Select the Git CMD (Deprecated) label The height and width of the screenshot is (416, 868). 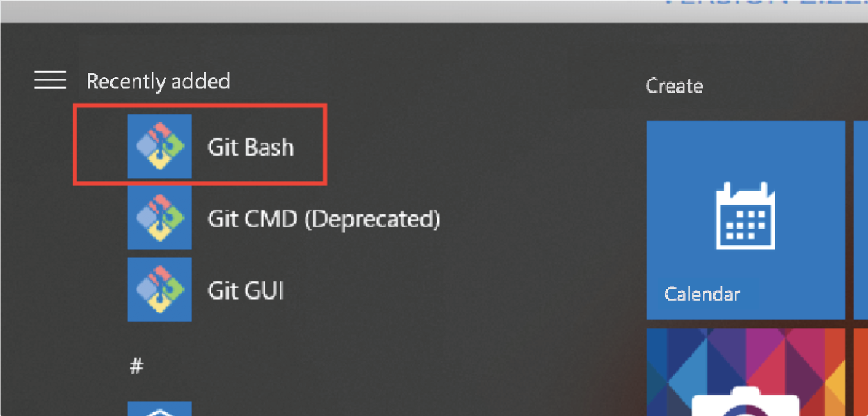pos(324,219)
